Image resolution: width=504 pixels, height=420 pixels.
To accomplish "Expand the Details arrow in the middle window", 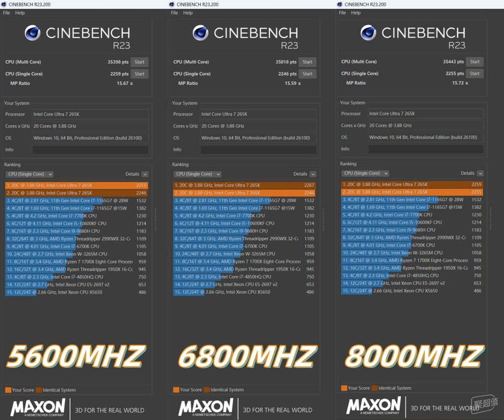I will coord(313,174).
